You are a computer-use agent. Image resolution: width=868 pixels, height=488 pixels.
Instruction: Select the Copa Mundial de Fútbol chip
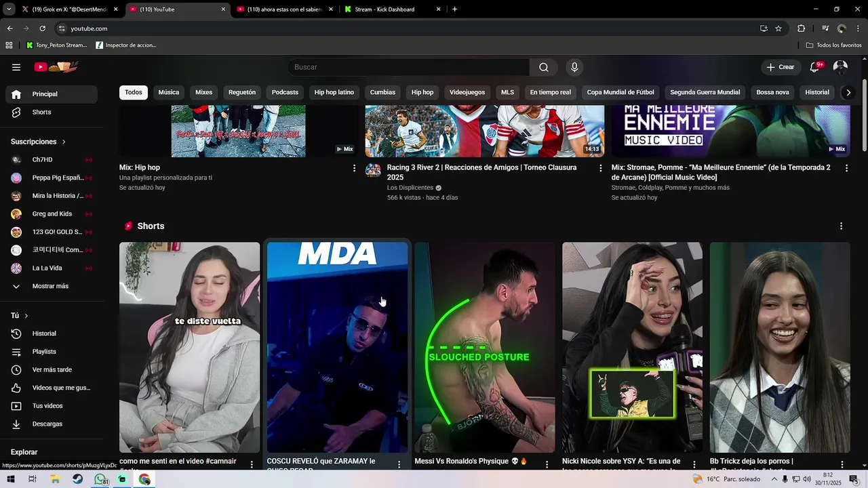click(x=620, y=92)
